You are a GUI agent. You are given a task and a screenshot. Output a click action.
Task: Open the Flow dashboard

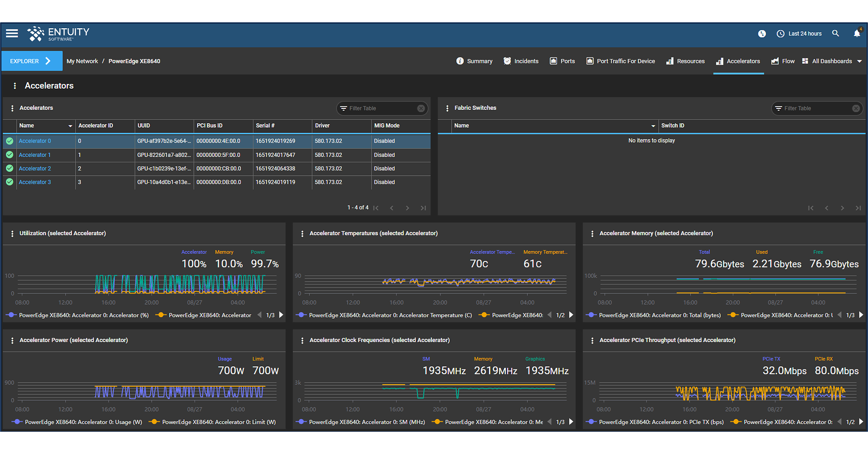coord(783,61)
